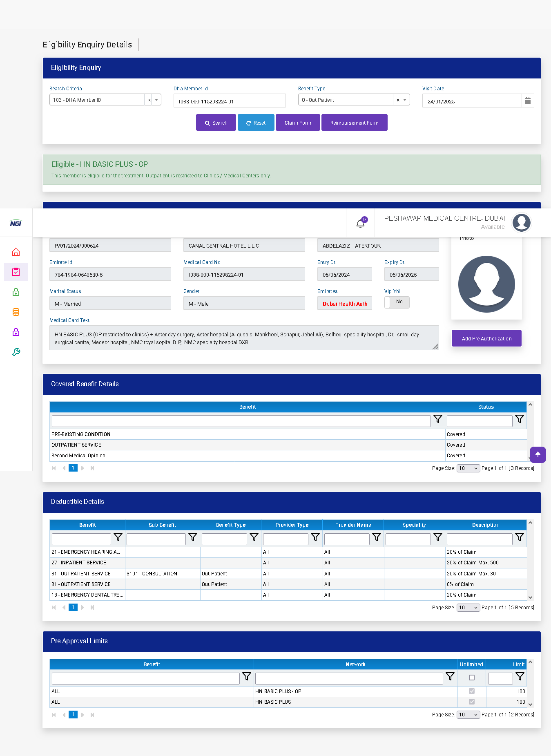Click filter icon for Status column
Screen dimensions: 551x756
tap(519, 419)
